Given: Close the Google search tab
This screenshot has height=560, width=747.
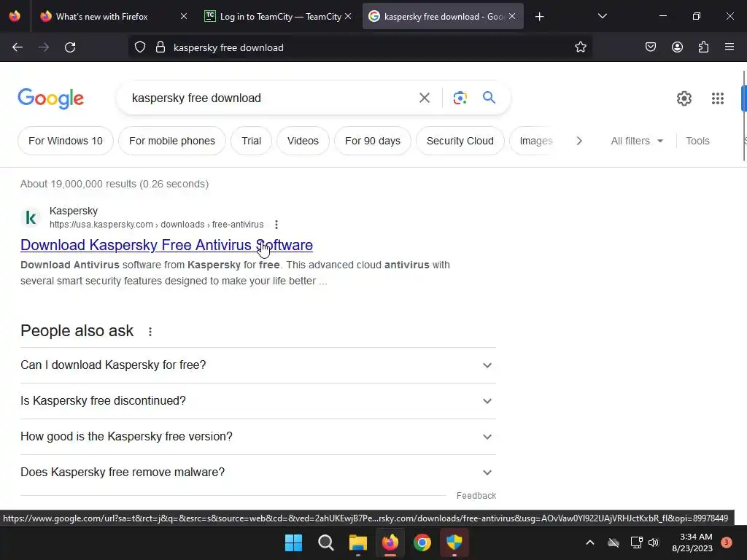Looking at the screenshot, I should tap(512, 16).
